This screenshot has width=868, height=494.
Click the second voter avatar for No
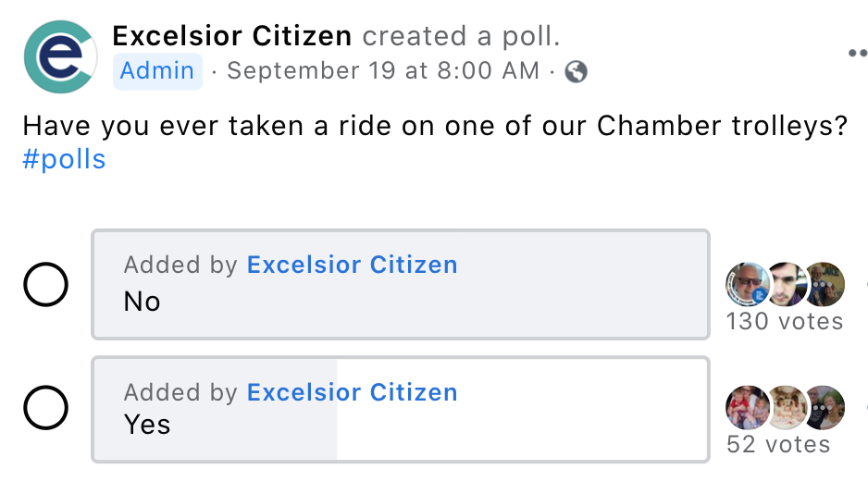[x=786, y=285]
